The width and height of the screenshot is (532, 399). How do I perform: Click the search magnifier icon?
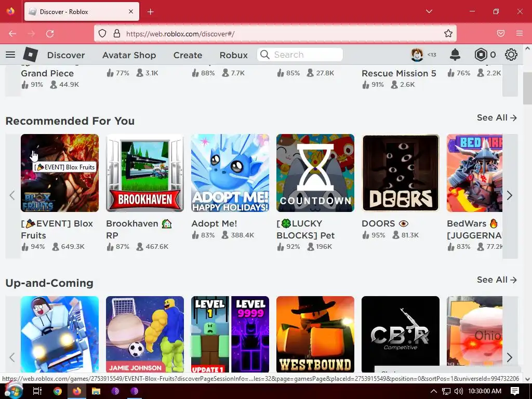click(x=264, y=55)
